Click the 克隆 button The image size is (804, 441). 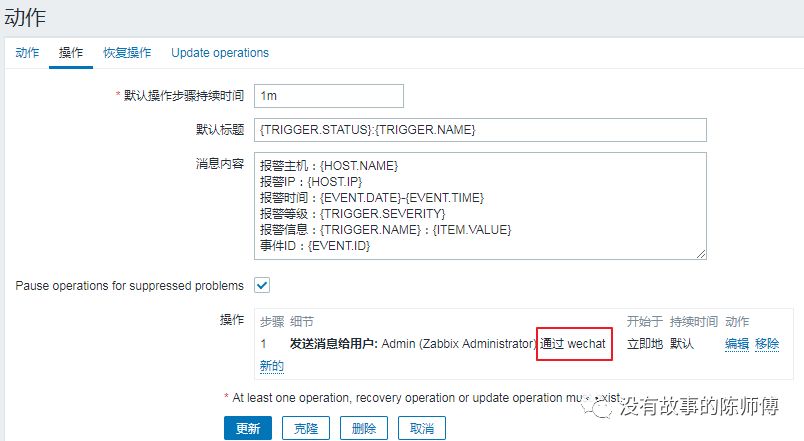[305, 428]
